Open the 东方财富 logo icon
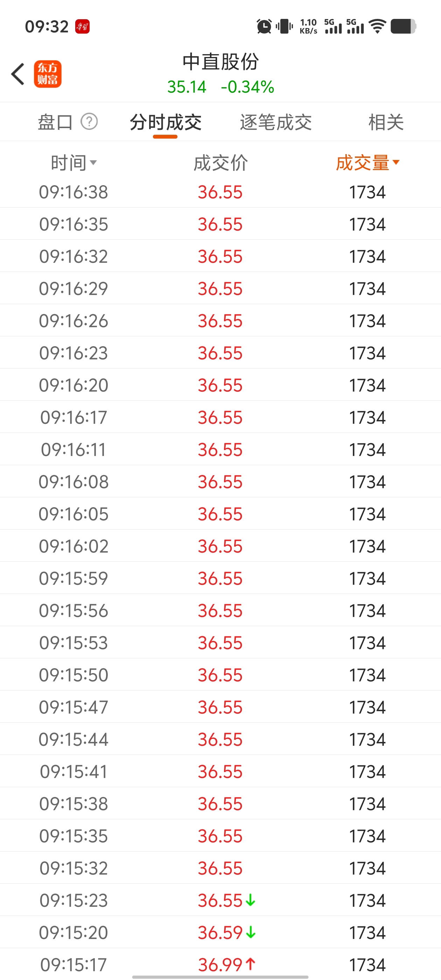Screen dimensions: 441x980 [48, 74]
